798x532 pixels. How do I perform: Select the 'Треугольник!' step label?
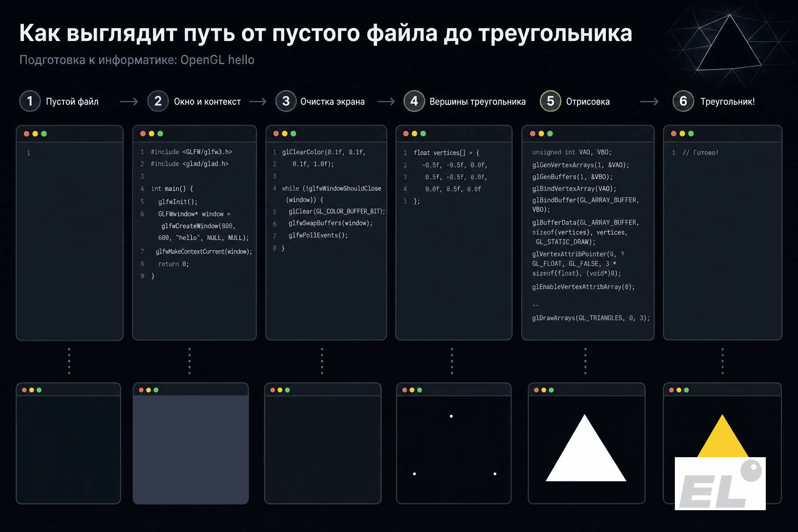coord(727,102)
